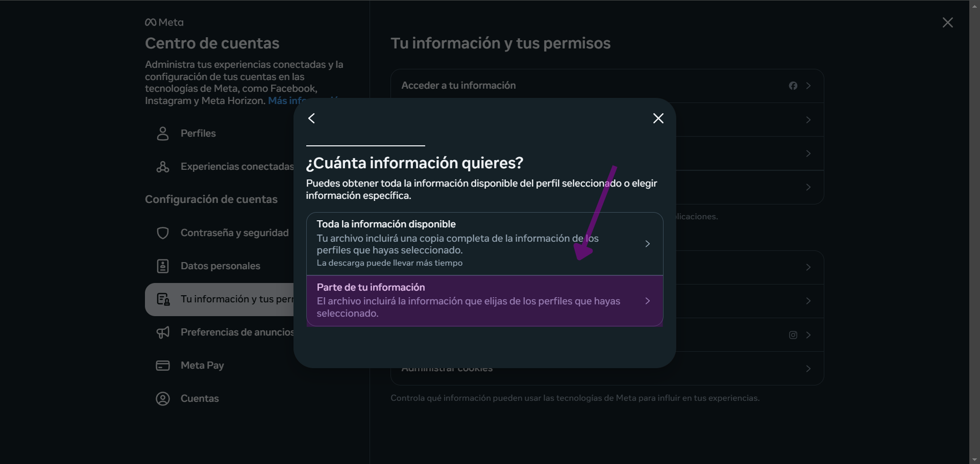
Task: Choose Toda la información disponible option
Action: [484, 244]
